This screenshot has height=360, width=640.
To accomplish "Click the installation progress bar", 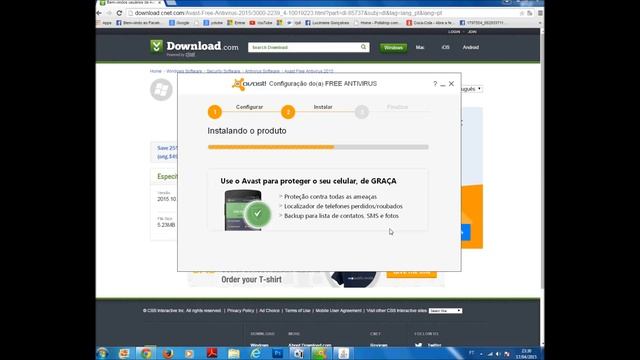I will tap(318, 147).
